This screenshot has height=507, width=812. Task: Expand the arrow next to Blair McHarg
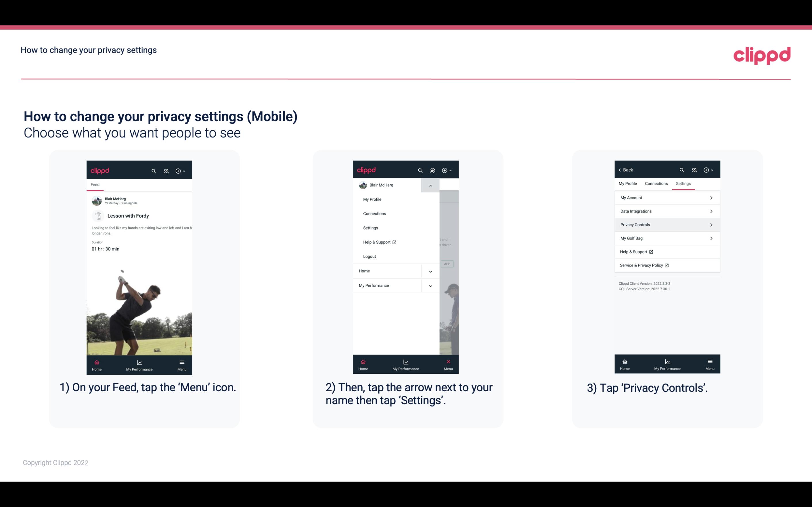click(x=431, y=185)
